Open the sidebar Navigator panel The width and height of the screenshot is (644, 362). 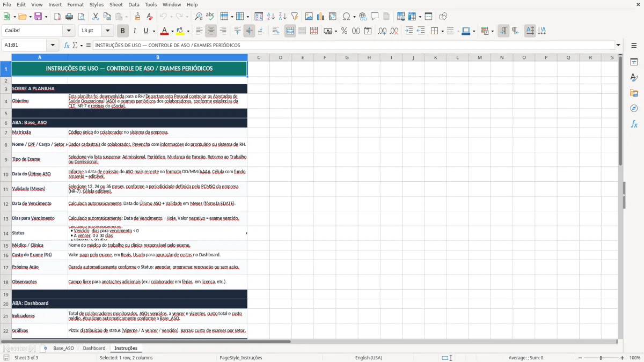click(634, 108)
